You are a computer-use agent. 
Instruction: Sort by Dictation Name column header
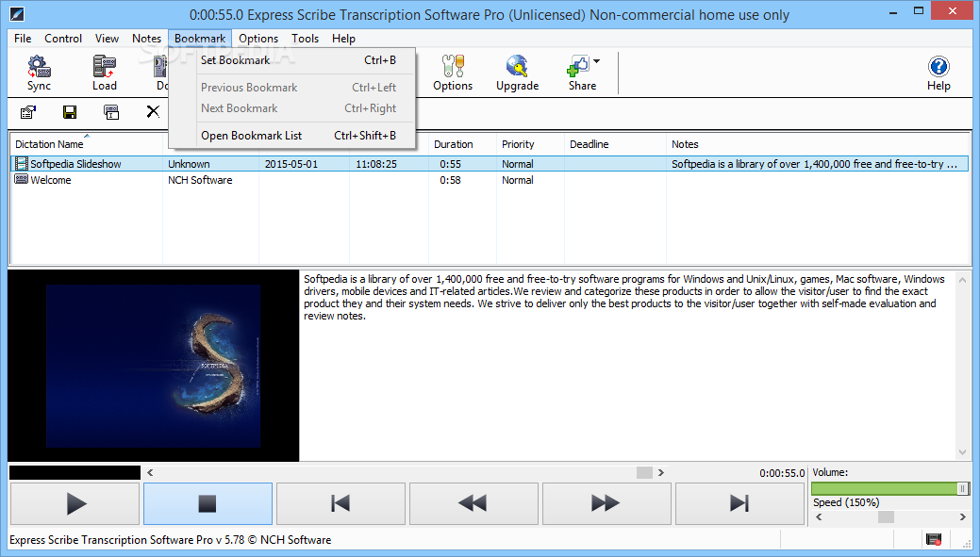coord(86,144)
